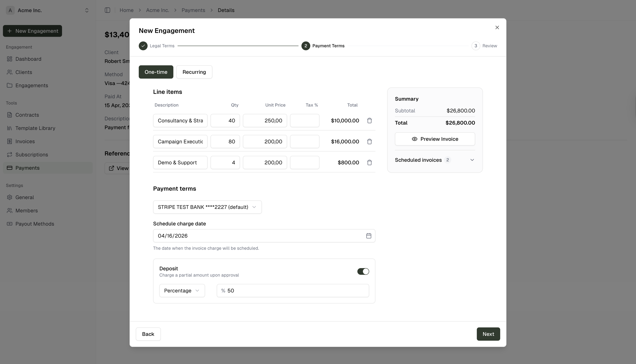Go to Home via the breadcrumb

click(x=126, y=10)
